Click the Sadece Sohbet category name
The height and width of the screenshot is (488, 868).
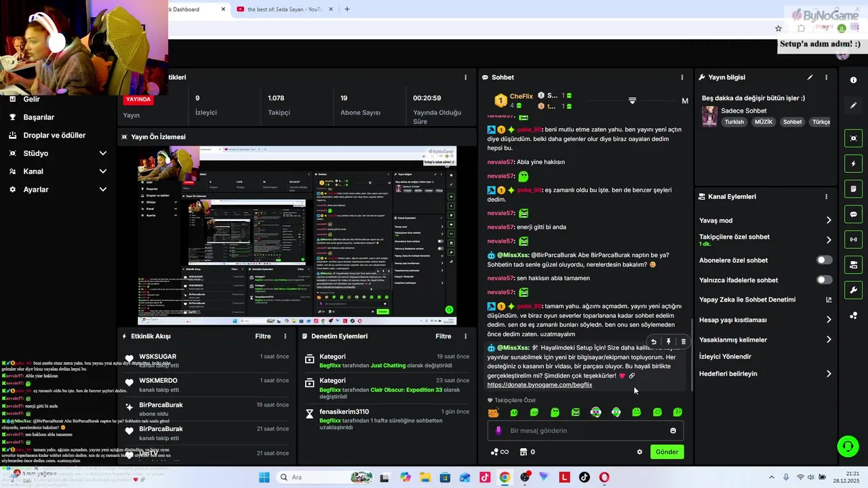point(744,110)
